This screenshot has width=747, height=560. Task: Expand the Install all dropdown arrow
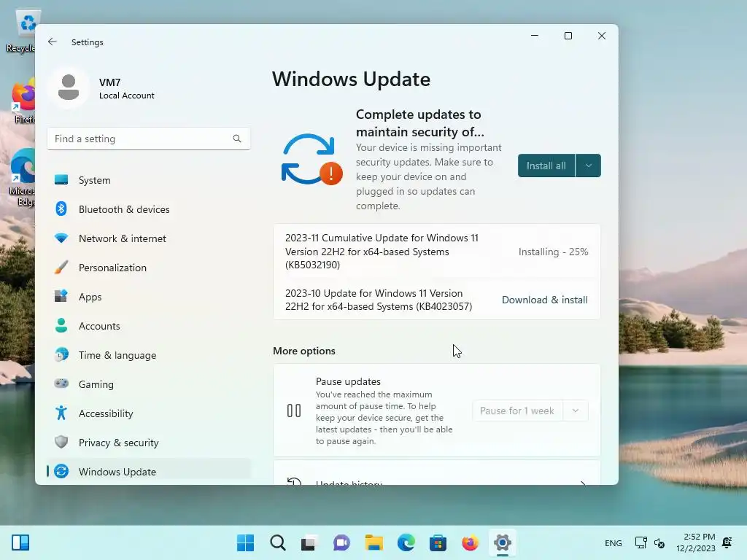(x=589, y=166)
